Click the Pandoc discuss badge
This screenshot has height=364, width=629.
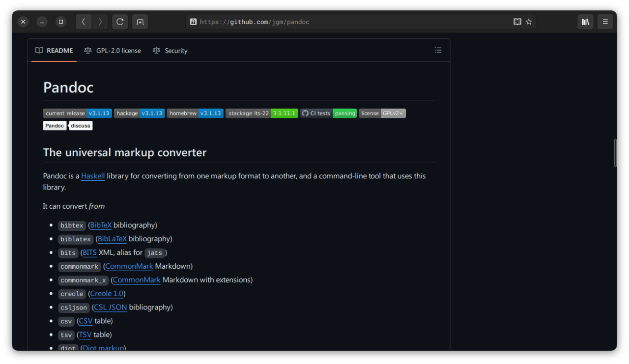(x=68, y=126)
